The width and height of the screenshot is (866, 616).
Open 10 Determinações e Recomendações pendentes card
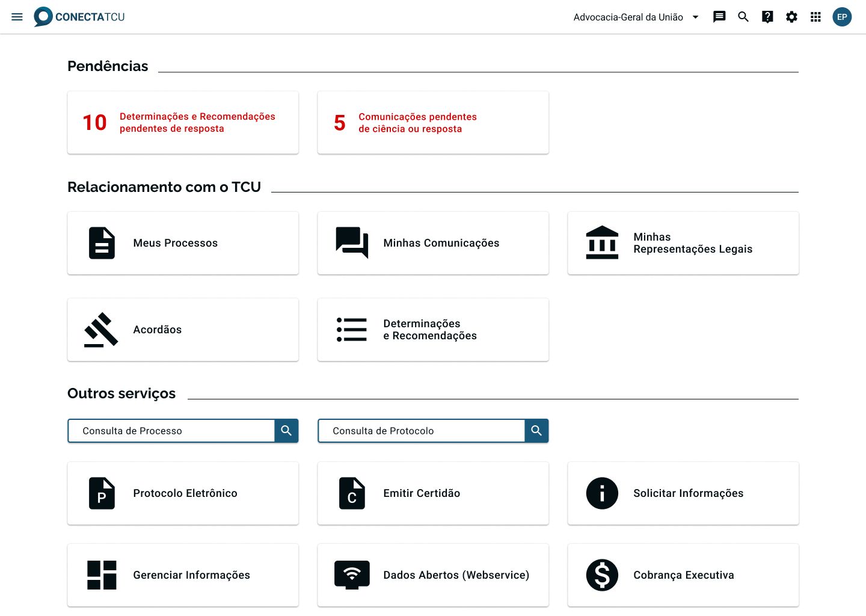point(183,123)
